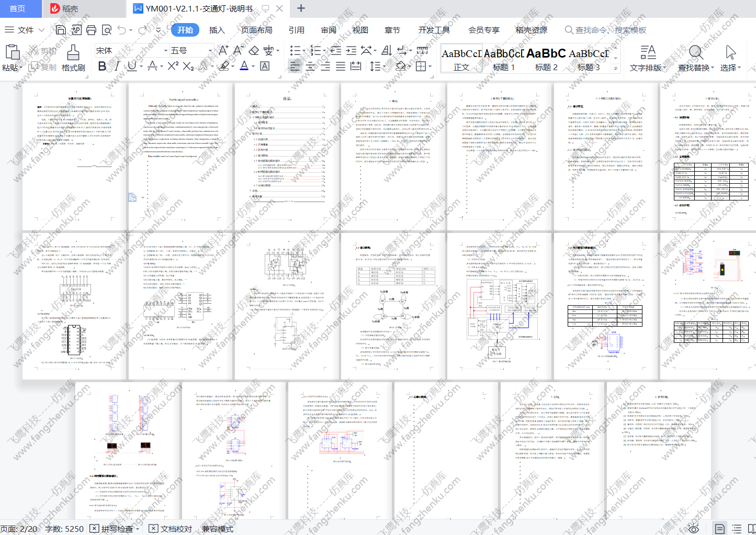This screenshot has height=535, width=756.
Task: Open the 视图 ribbon tab
Action: click(x=360, y=30)
